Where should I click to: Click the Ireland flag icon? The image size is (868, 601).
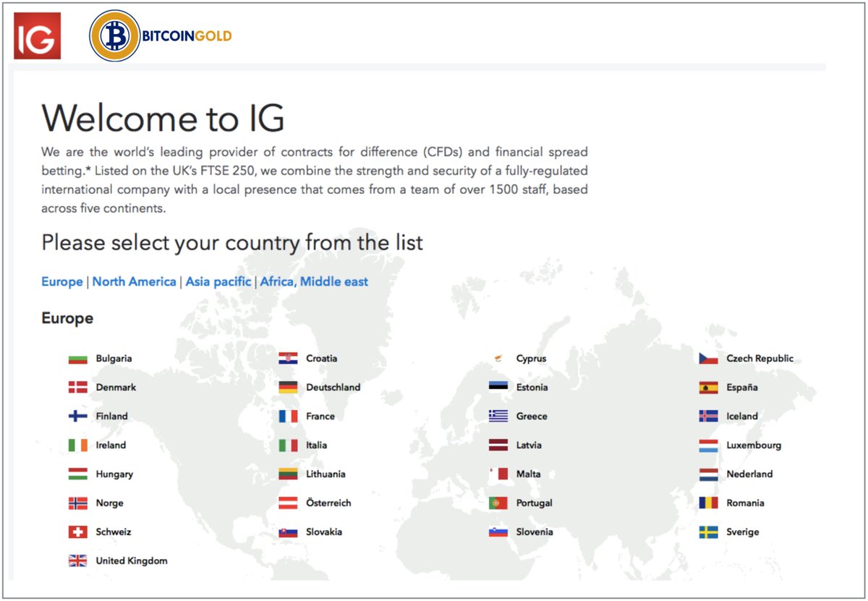(x=77, y=446)
